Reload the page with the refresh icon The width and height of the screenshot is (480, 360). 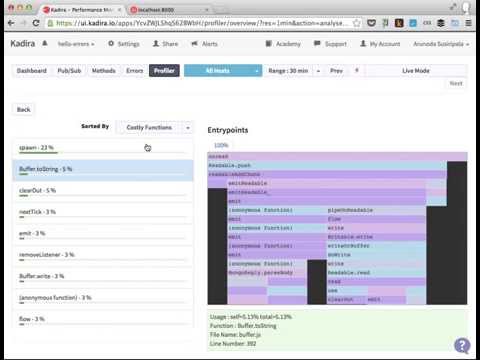click(36, 23)
